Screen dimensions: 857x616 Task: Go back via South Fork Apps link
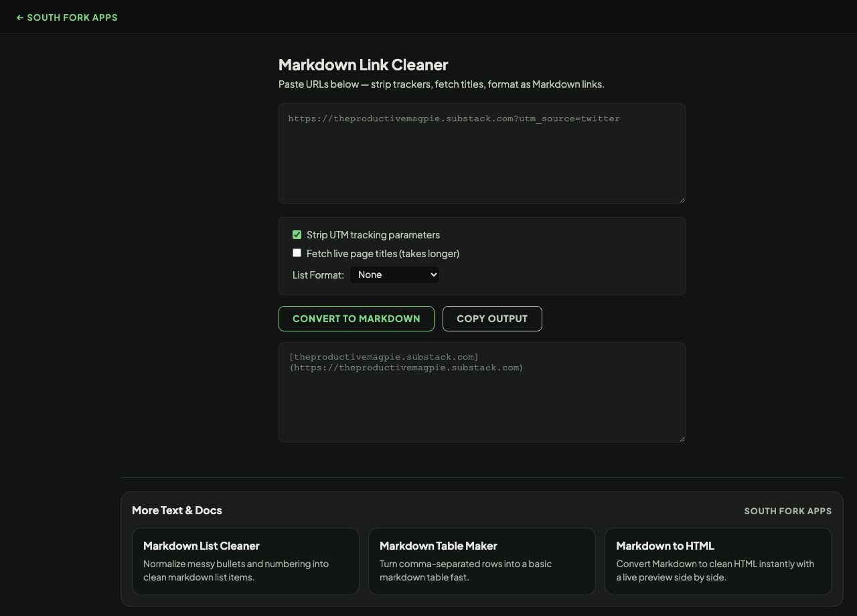click(67, 17)
